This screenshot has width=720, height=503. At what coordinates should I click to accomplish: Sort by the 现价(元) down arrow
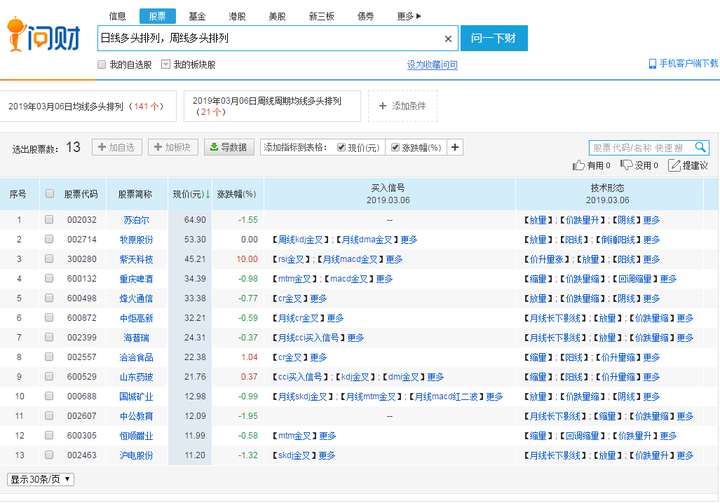tap(208, 194)
